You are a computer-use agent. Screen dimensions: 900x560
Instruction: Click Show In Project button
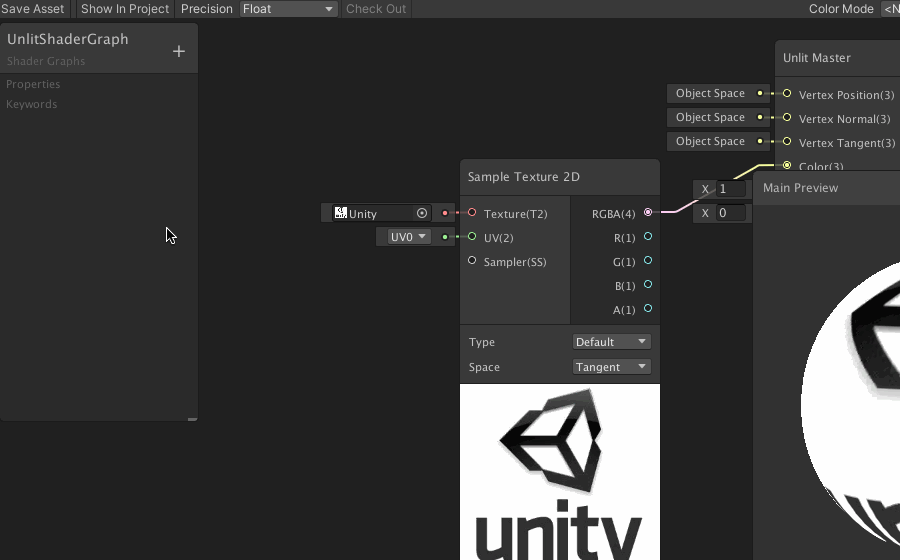tap(125, 9)
